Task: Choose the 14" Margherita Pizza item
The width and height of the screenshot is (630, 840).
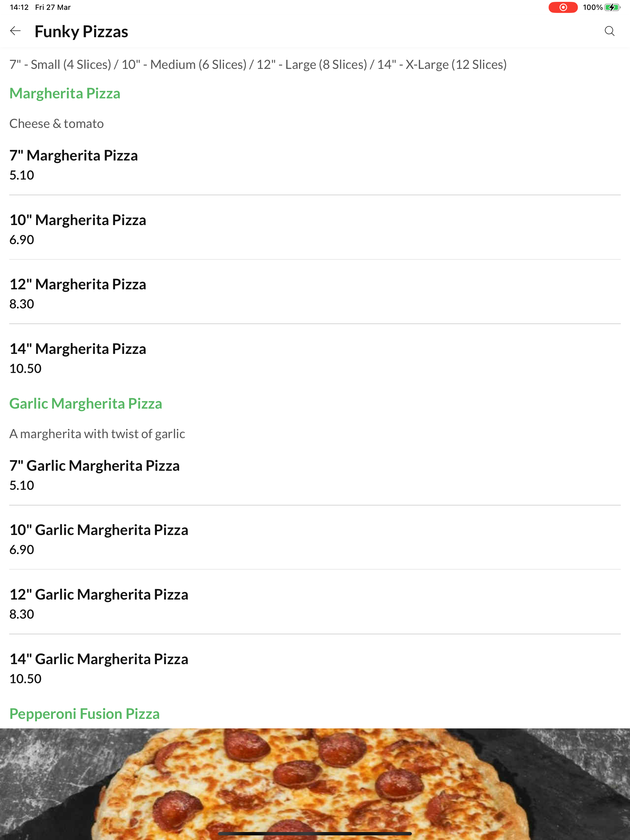Action: 315,358
